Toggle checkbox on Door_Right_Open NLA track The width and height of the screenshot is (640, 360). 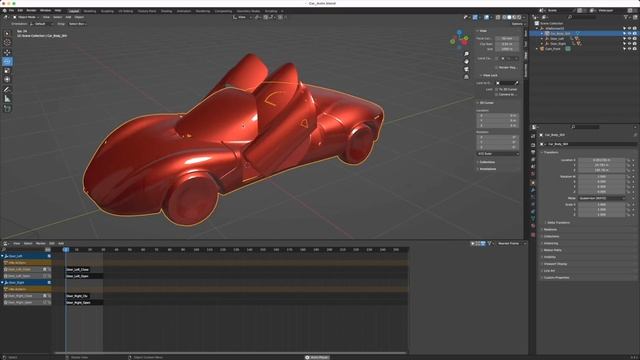click(45, 302)
